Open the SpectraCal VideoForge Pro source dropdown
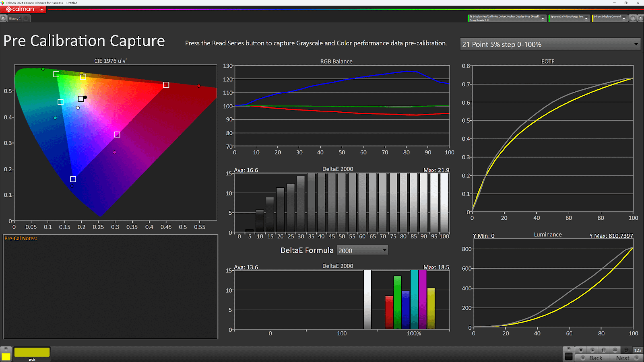The width and height of the screenshot is (644, 362). coord(586,19)
